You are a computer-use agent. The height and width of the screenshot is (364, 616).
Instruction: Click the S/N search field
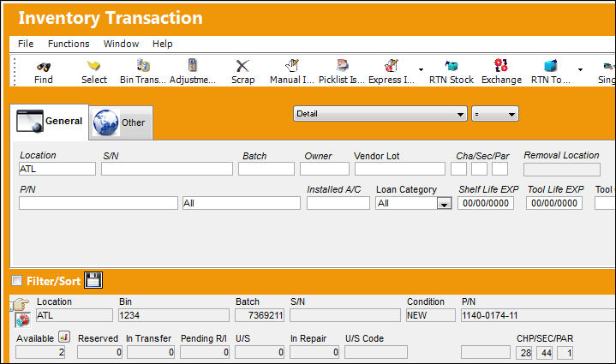click(167, 169)
